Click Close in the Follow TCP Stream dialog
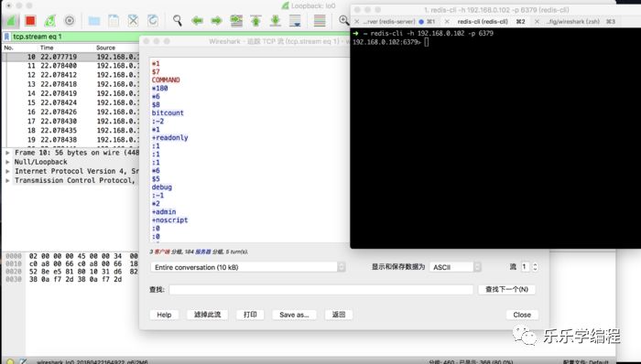Viewport: 641px width, 364px height. 522,315
